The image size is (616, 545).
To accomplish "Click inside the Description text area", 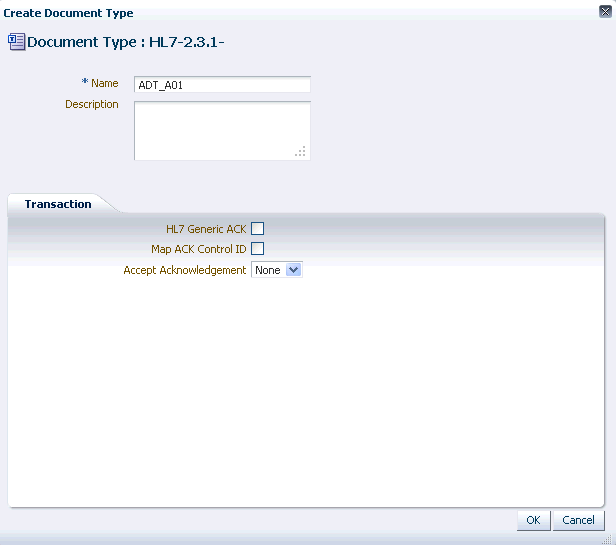I will [x=222, y=131].
